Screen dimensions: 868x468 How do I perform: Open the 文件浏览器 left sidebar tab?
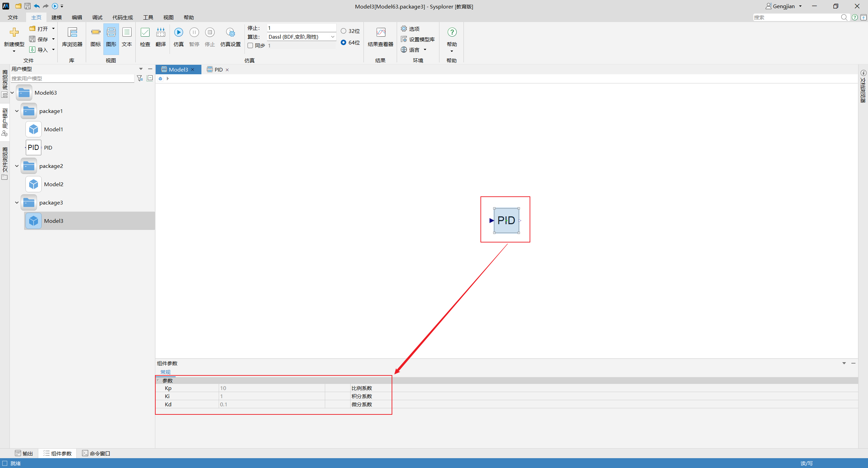pyautogui.click(x=5, y=163)
